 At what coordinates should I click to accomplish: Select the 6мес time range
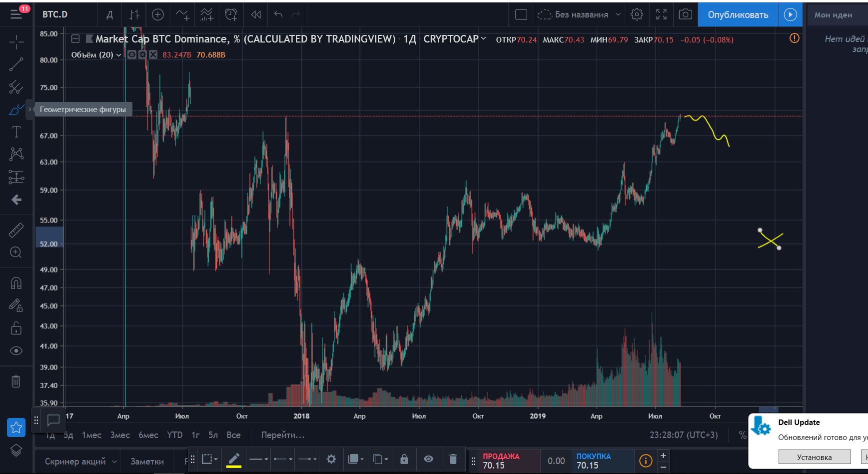pos(148,435)
